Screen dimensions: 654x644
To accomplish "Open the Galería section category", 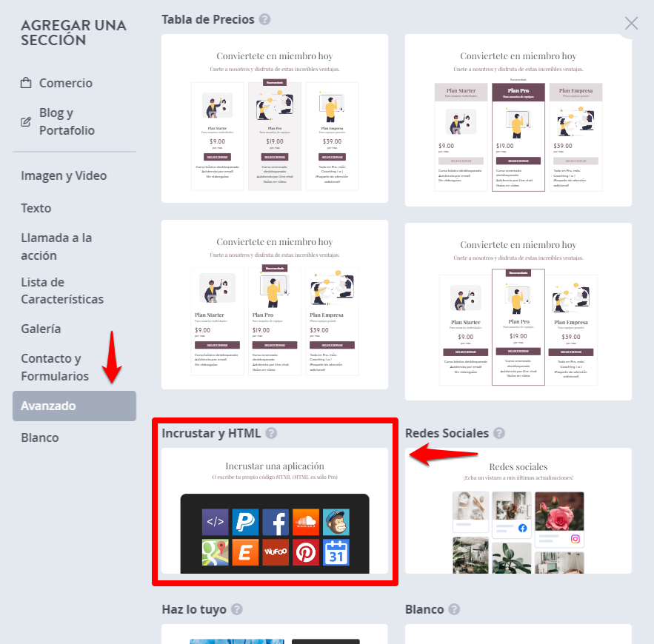I will pos(41,329).
